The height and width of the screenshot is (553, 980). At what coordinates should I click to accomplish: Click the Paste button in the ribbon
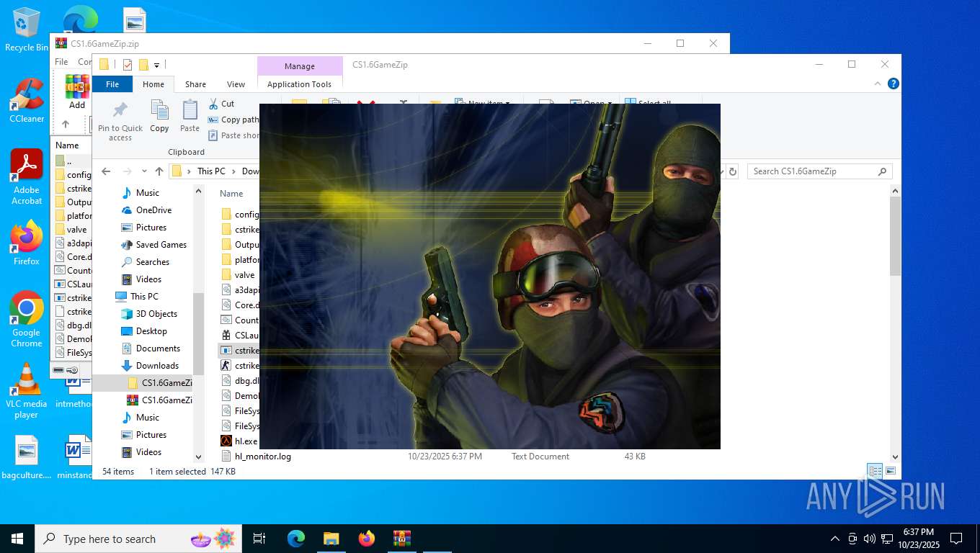click(190, 117)
